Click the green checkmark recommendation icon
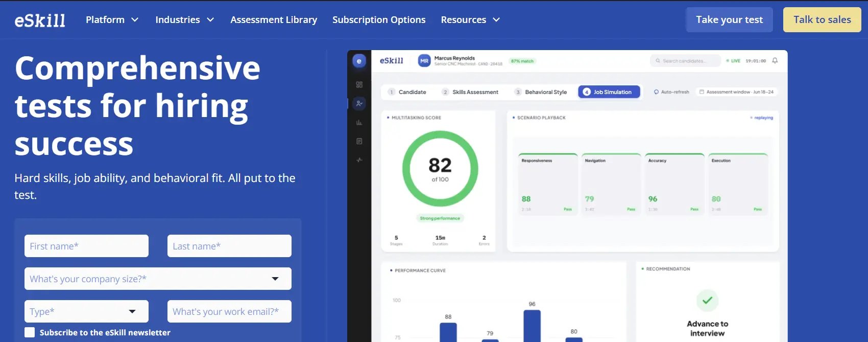This screenshot has width=868, height=342. [x=707, y=301]
